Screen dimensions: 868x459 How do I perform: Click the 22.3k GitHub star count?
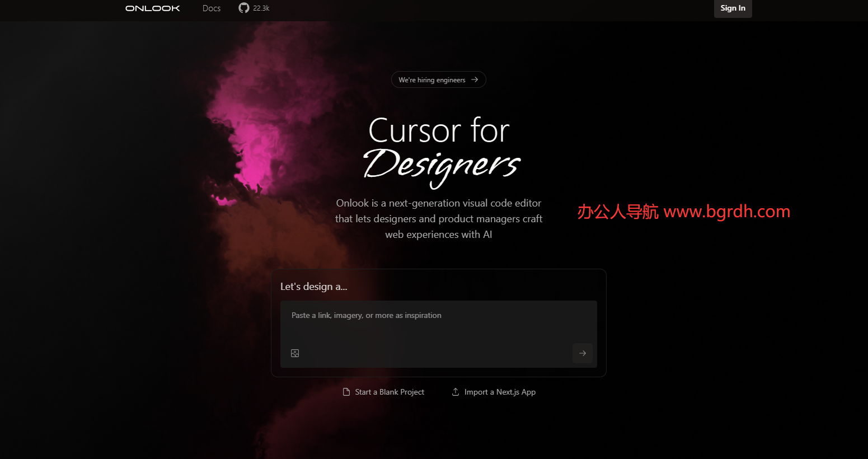pyautogui.click(x=261, y=8)
